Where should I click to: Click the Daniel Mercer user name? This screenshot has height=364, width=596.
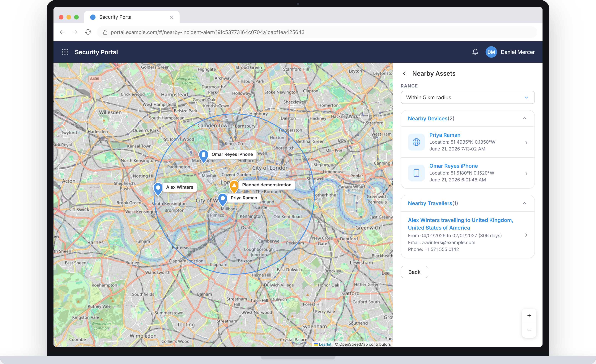click(518, 52)
